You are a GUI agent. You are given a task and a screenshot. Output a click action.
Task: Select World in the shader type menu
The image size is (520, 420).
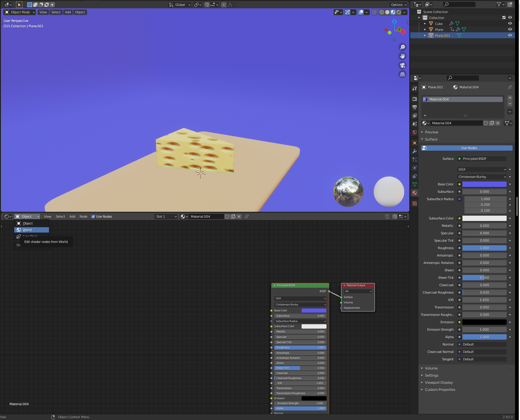[31, 230]
